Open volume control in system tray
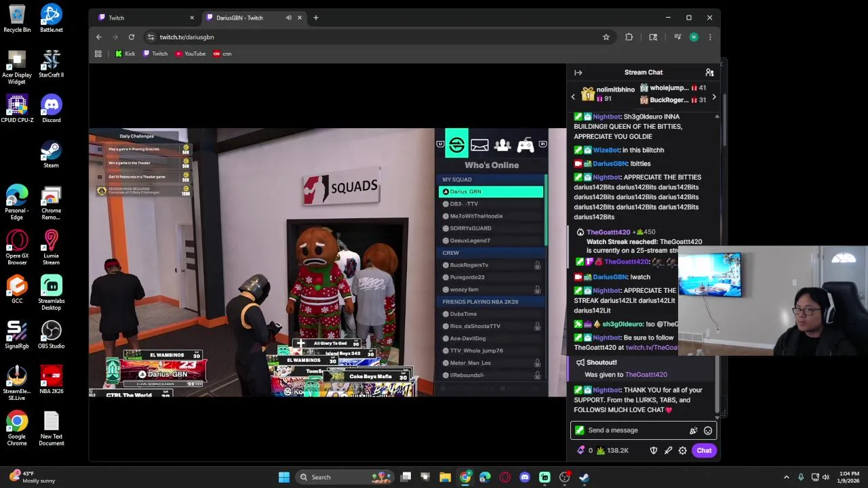 [x=826, y=477]
